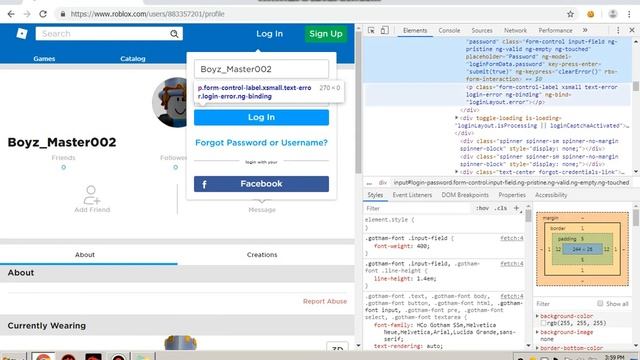The height and width of the screenshot is (360, 640).
Task: Select the Properties sidebar tab
Action: click(512, 195)
